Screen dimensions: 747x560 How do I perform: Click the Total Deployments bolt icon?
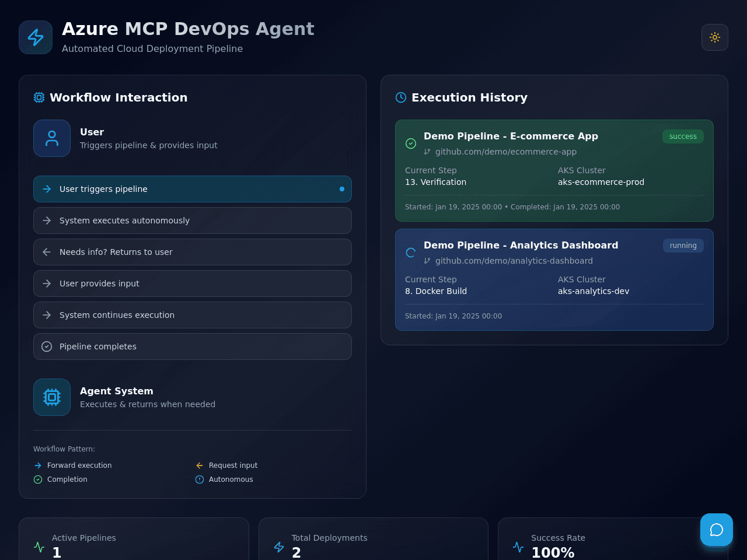pyautogui.click(x=279, y=547)
